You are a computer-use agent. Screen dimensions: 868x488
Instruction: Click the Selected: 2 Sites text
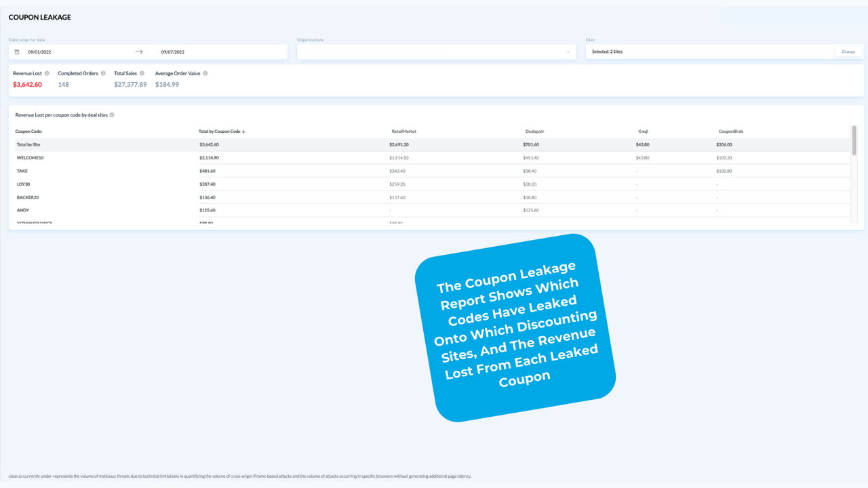(607, 52)
